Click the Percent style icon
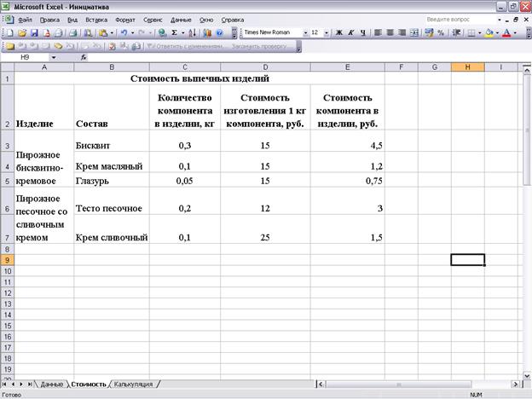532x399 pixels. click(x=441, y=32)
